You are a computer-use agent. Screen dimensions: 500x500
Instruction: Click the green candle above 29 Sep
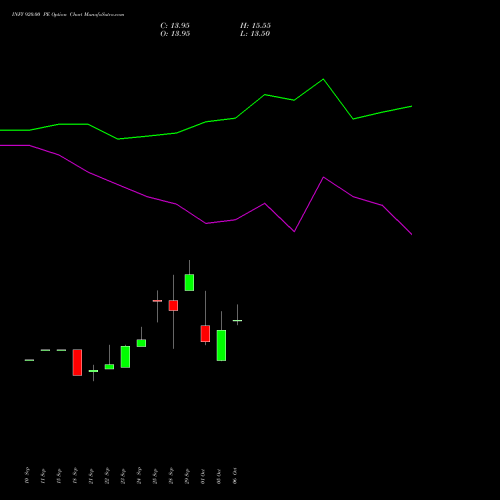pyautogui.click(x=189, y=282)
